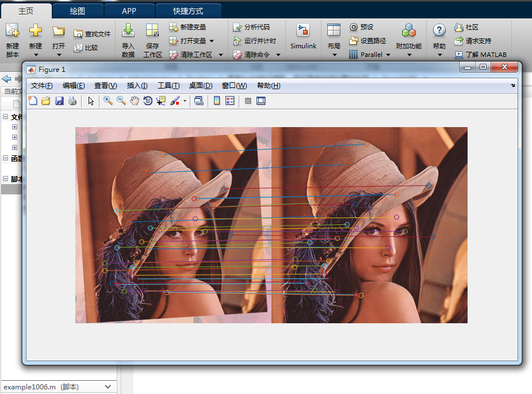The image size is (532, 394).
Task: Click the Open folder icon in MATLAB ribbon
Action: (x=58, y=31)
